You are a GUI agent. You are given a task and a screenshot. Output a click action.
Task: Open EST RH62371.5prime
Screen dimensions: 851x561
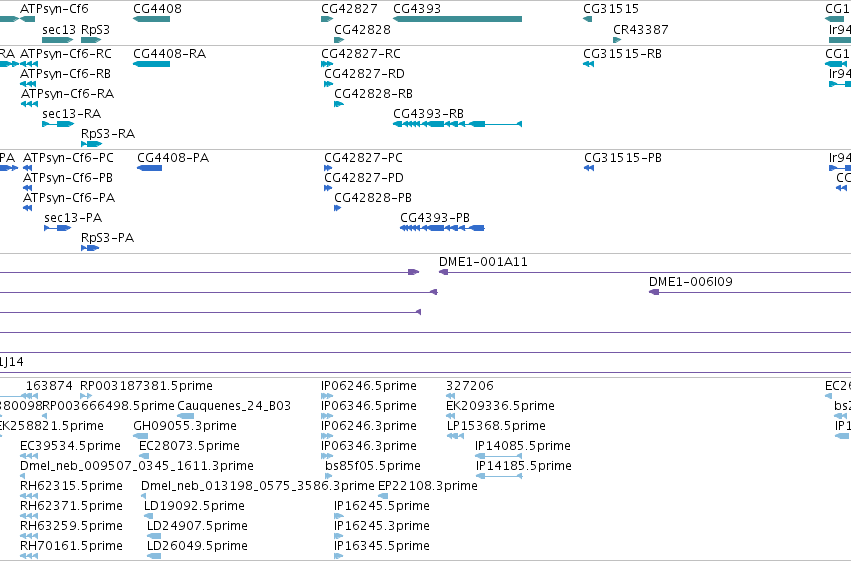click(71, 506)
